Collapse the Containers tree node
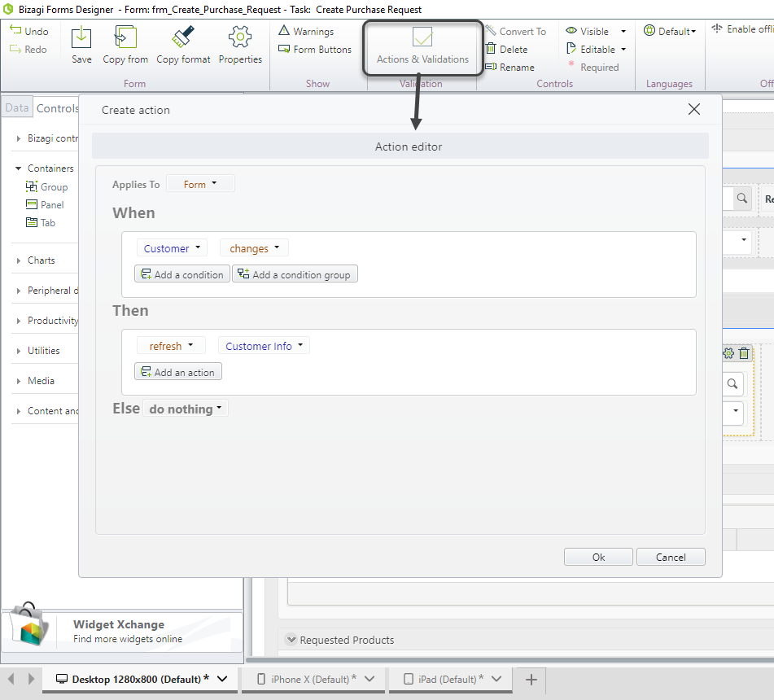Image resolution: width=774 pixels, height=700 pixels. click(x=18, y=168)
